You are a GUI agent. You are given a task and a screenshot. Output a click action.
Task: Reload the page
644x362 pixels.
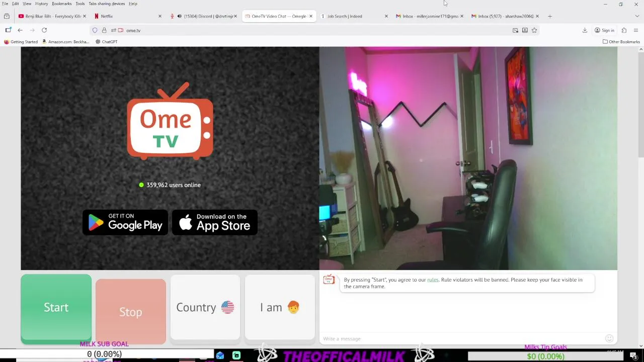pos(44,30)
